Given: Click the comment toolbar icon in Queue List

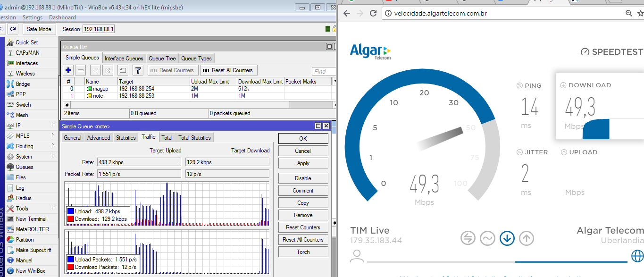Looking at the screenshot, I should 123,70.
